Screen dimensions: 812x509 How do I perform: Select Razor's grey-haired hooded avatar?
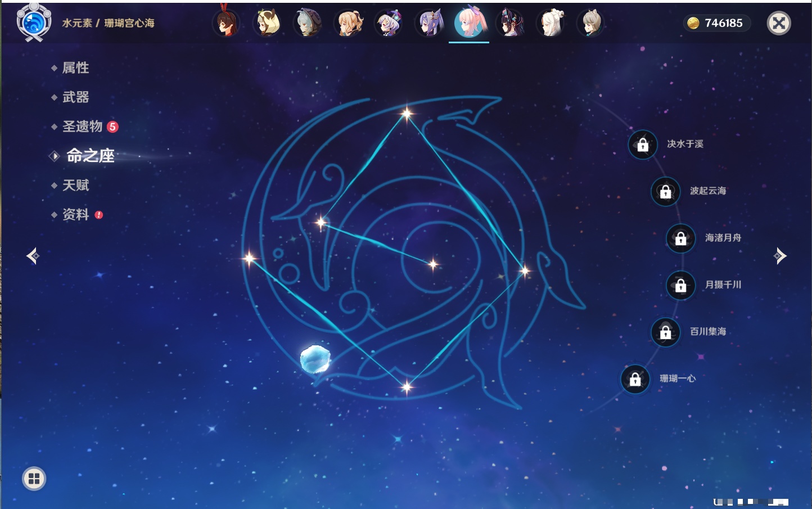[x=308, y=23]
